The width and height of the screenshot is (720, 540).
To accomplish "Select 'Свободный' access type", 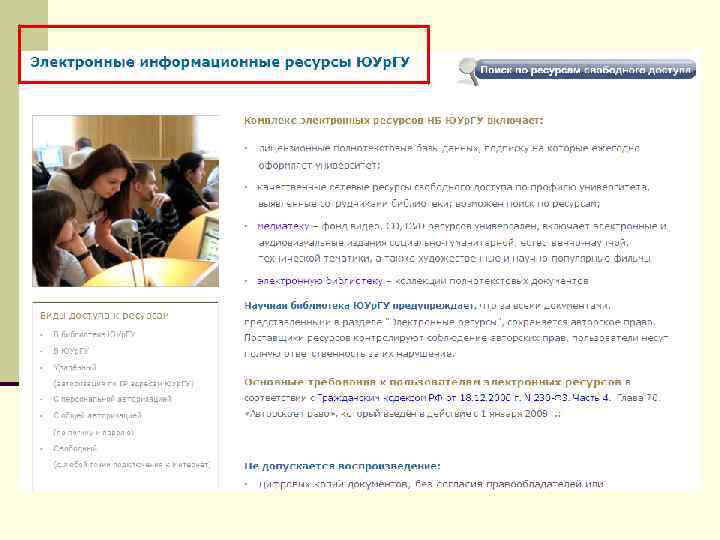I will (x=75, y=449).
